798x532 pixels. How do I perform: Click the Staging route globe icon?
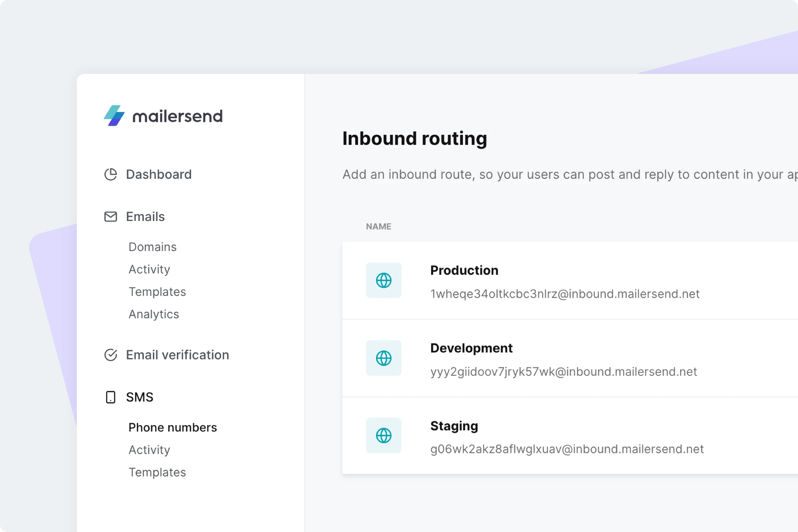383,436
